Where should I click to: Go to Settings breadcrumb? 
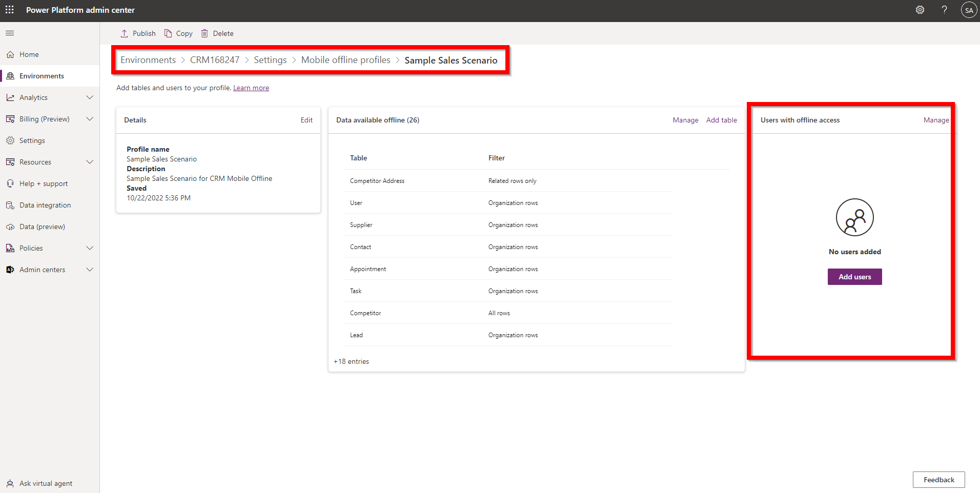coord(270,60)
